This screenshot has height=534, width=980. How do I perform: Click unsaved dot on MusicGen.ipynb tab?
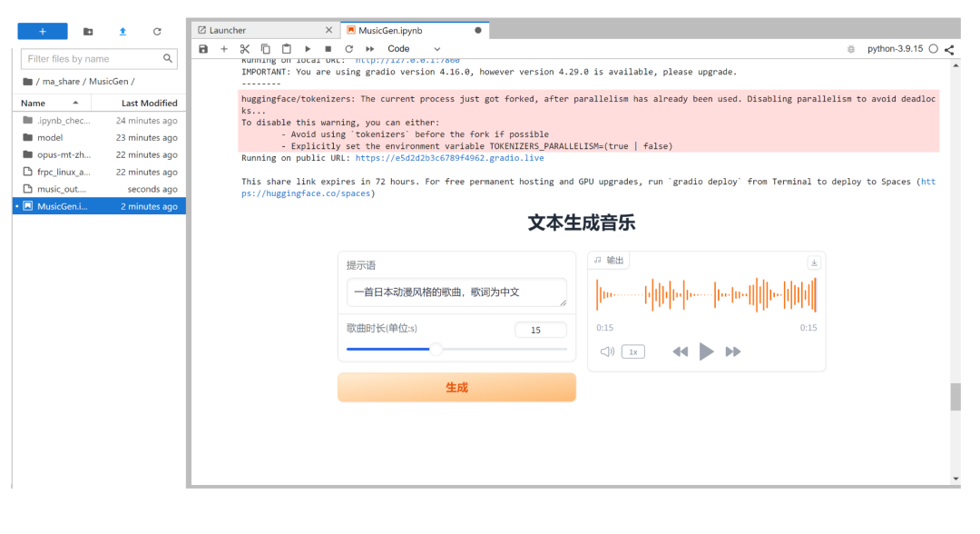(478, 30)
